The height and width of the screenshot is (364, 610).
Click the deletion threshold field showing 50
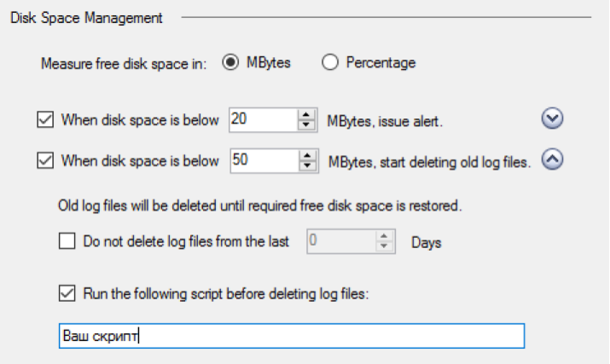coord(260,160)
